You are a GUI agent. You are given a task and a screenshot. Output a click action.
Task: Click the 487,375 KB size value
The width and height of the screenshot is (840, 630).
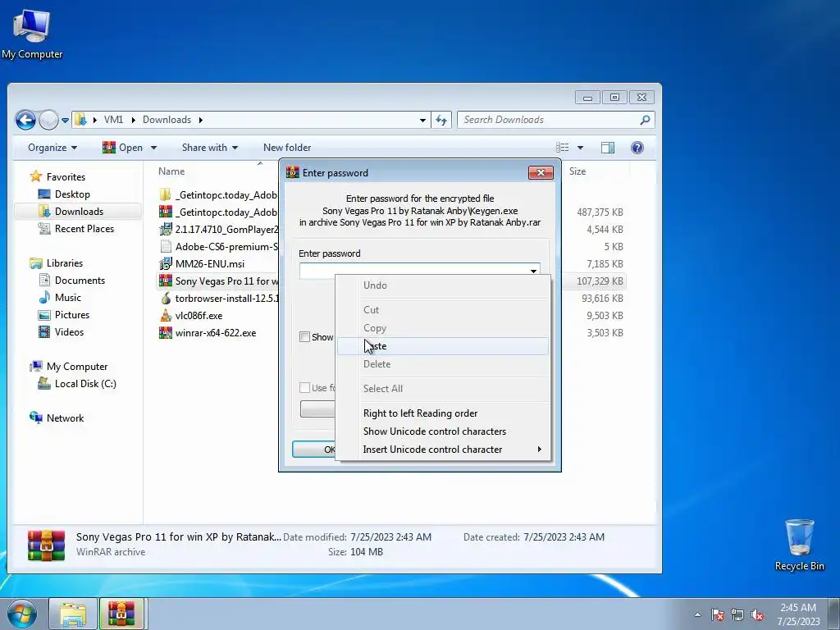600,212
